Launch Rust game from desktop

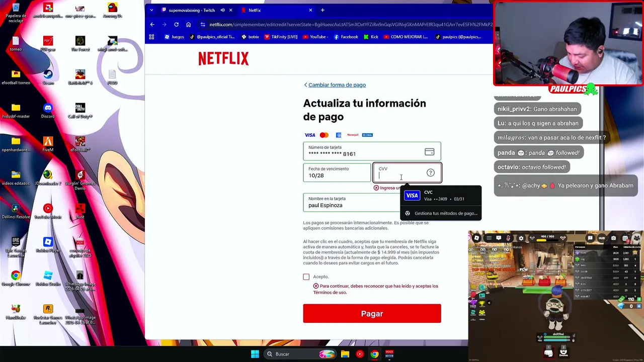point(80,211)
